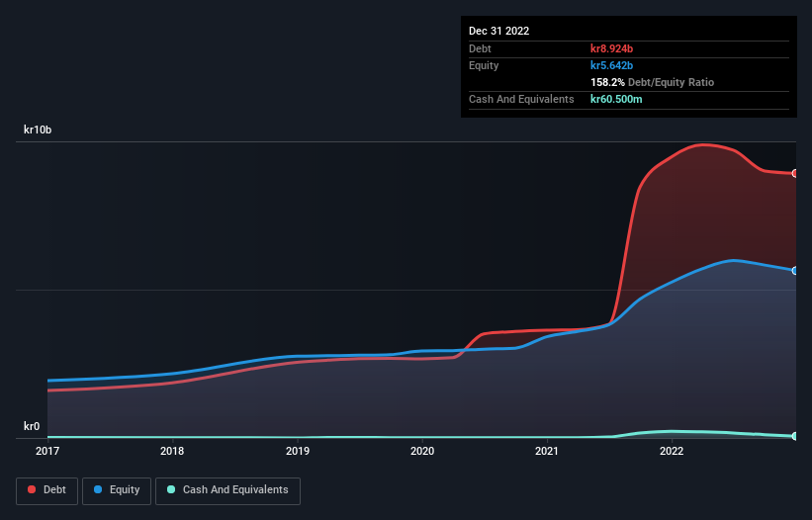
Task: Click the kr5.642b equity value
Action: point(611,65)
